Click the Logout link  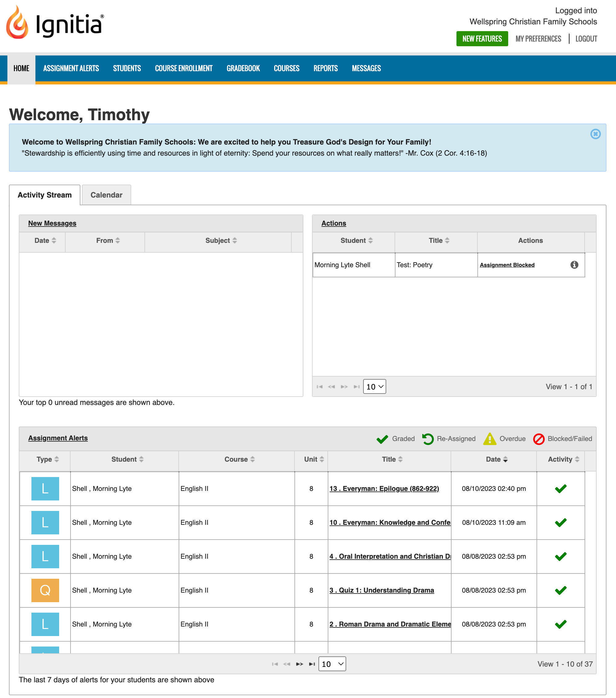pos(586,39)
